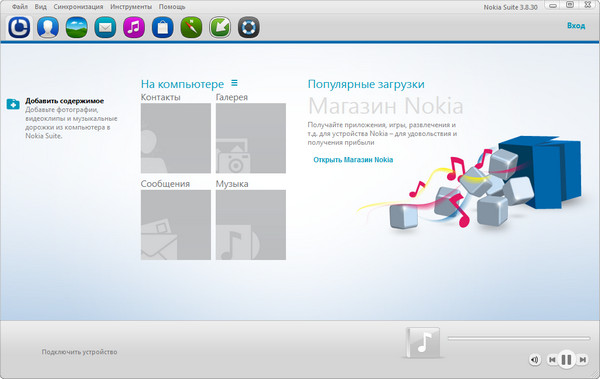
Task: Close the Nokia Suite window
Action: click(x=588, y=5)
